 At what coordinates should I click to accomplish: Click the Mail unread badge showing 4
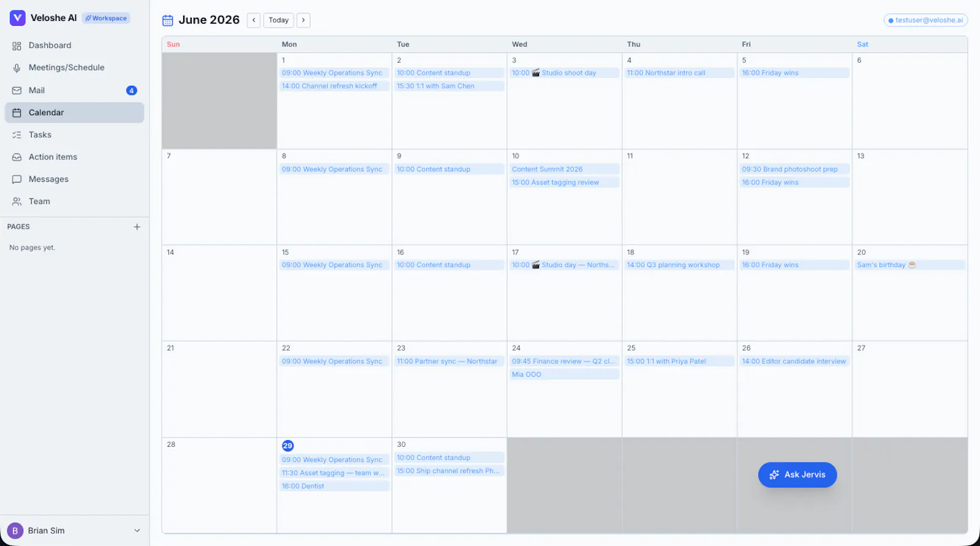pos(132,91)
